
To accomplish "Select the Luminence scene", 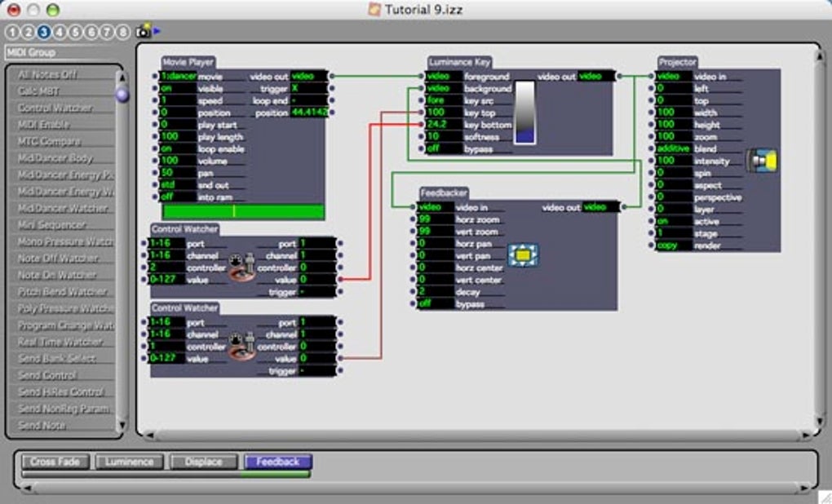I will (130, 462).
